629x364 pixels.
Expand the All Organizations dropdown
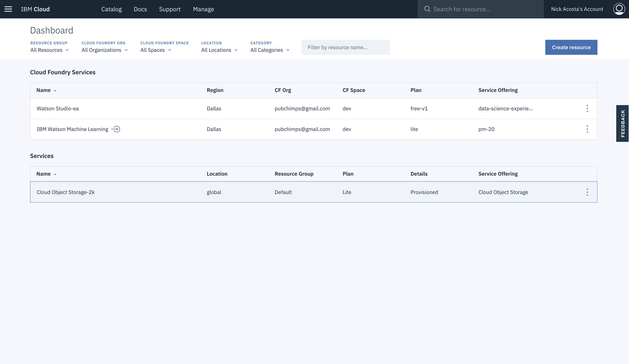[105, 50]
